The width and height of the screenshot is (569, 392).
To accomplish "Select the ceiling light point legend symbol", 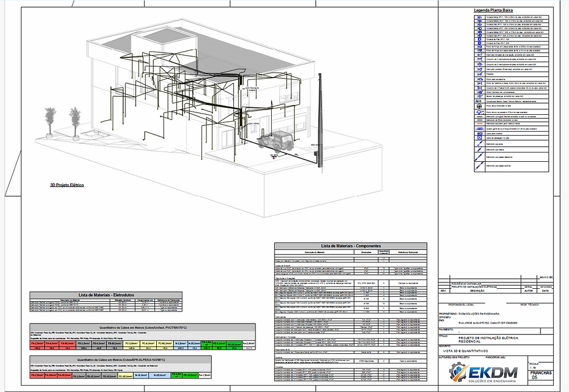I will [480, 106].
